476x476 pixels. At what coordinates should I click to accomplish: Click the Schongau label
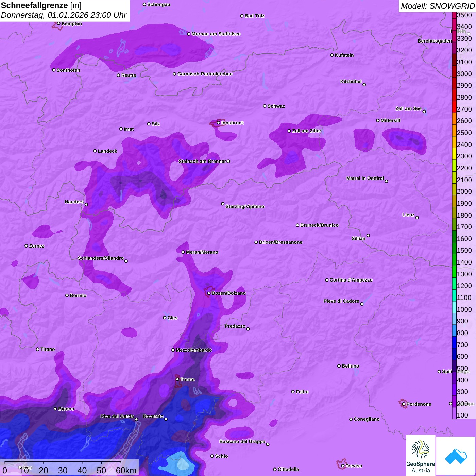[x=159, y=4]
